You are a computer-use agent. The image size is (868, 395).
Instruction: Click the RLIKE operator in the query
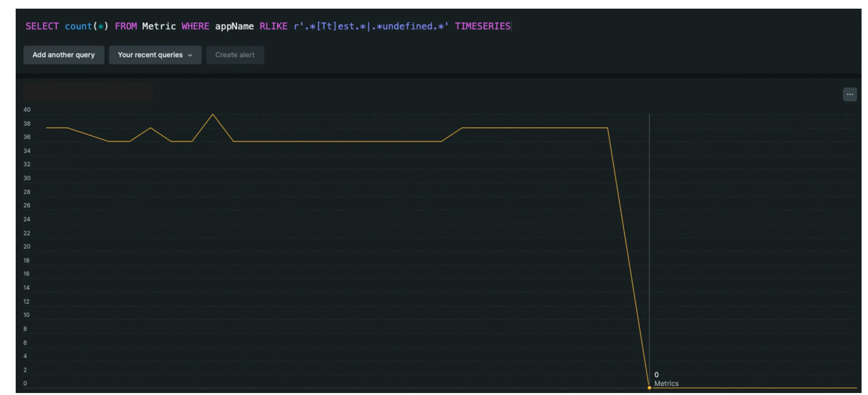273,26
